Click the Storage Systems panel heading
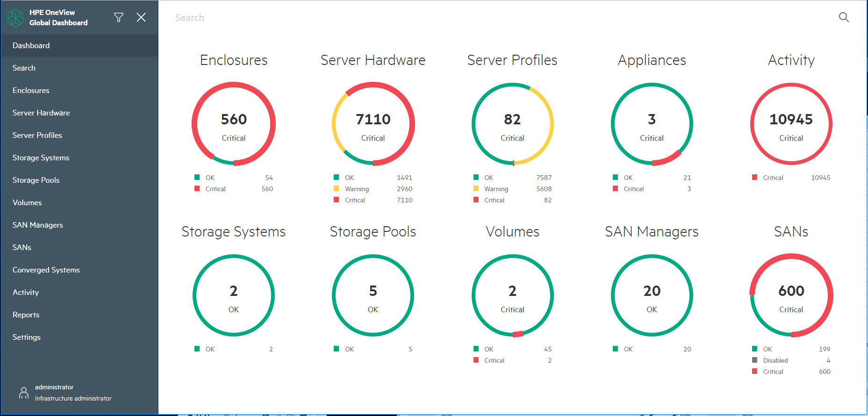 coord(234,232)
